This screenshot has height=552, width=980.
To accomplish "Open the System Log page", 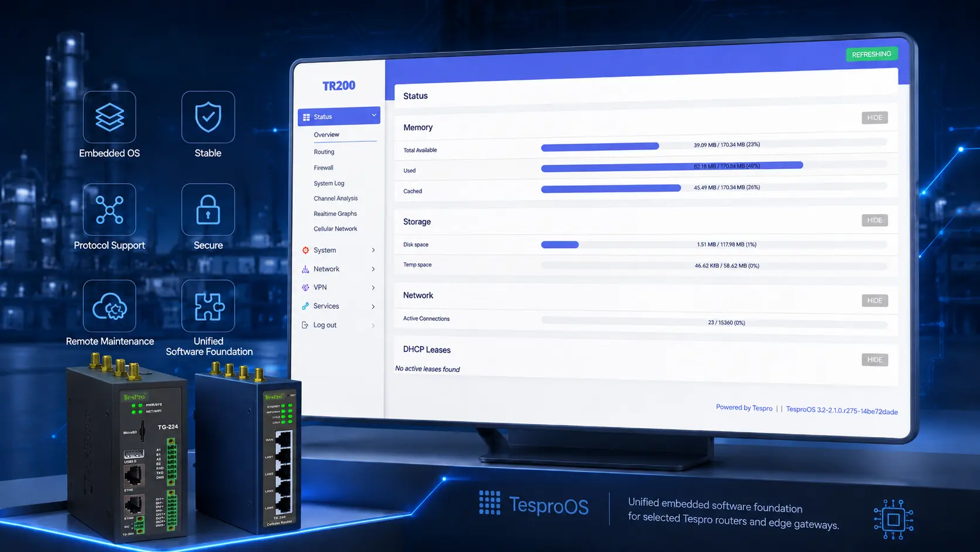I will (x=329, y=184).
